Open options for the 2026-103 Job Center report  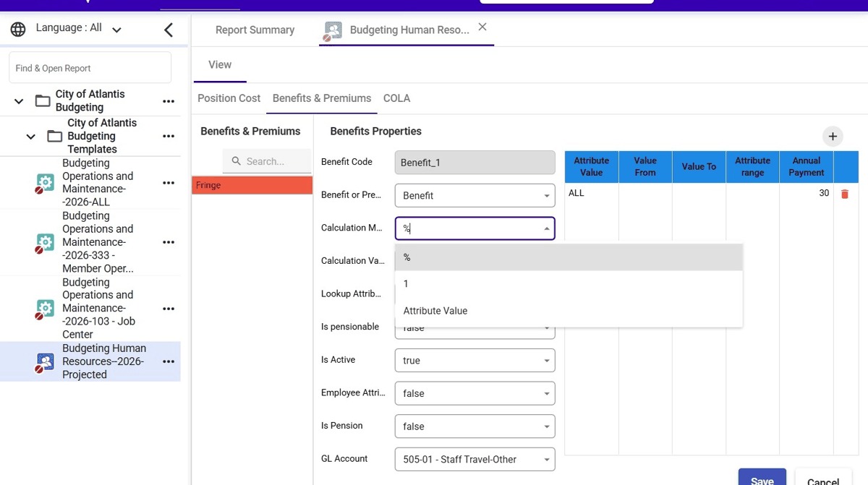pyautogui.click(x=169, y=309)
